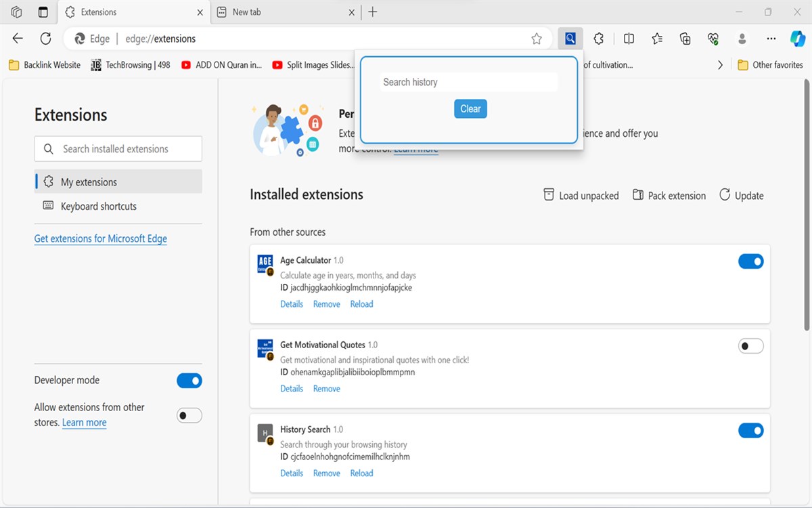Open a new tab with the plus icon
The width and height of the screenshot is (812, 508).
pos(373,12)
